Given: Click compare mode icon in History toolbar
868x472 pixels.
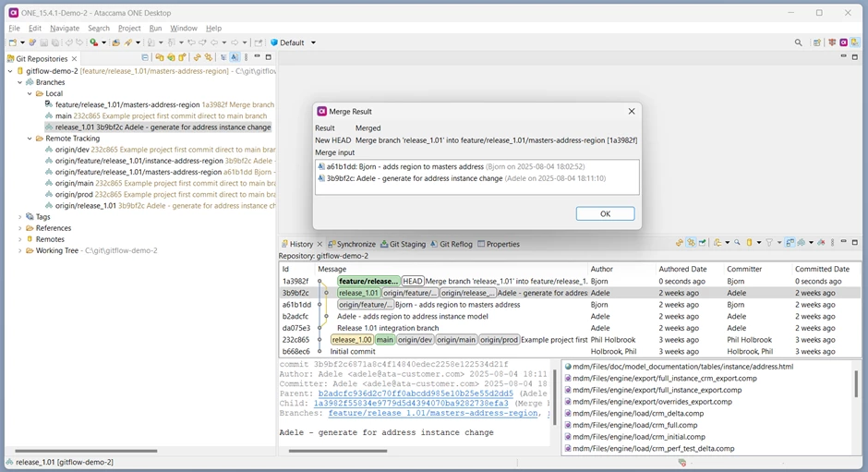Looking at the screenshot, I should [x=790, y=243].
